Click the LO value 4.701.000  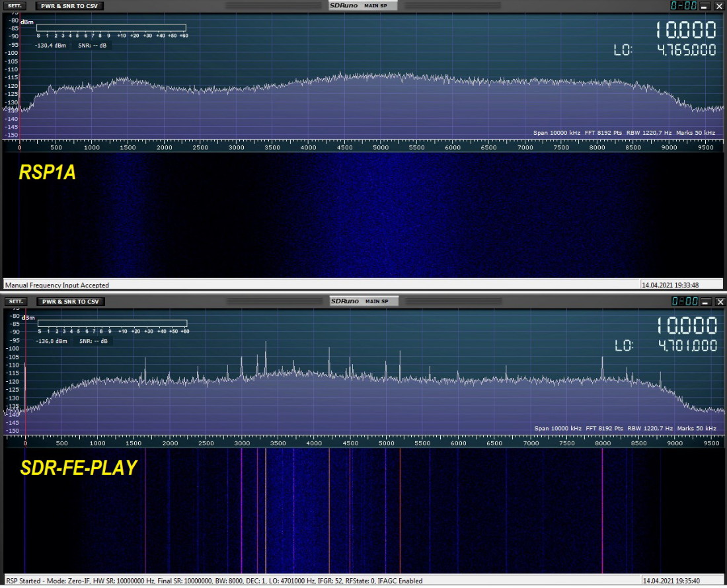pos(688,346)
